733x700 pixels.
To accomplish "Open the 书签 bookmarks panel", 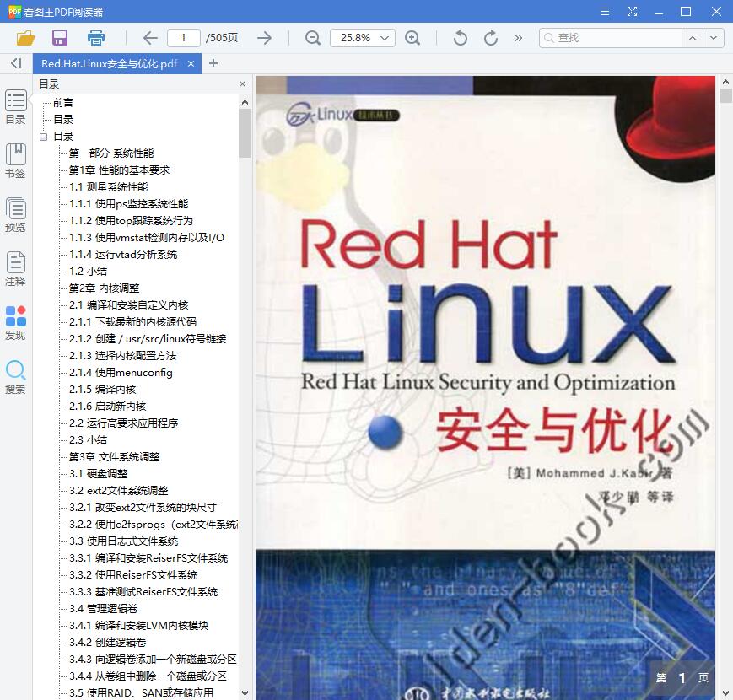I will pos(15,161).
